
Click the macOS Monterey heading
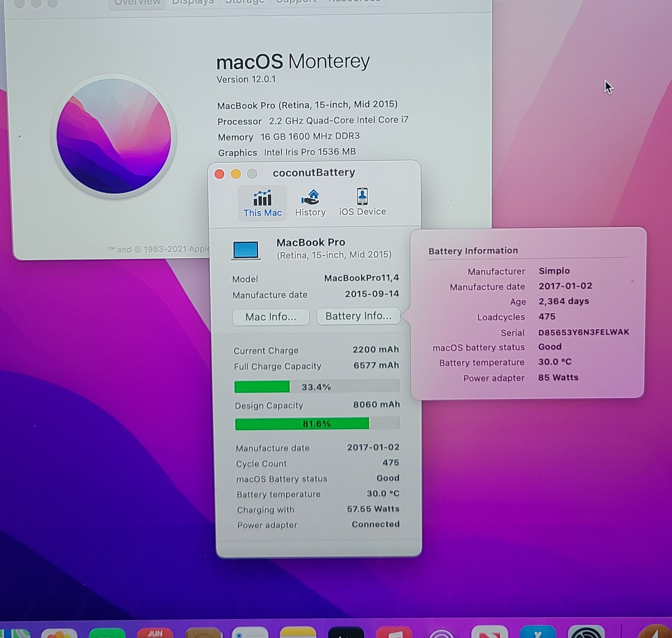click(293, 62)
